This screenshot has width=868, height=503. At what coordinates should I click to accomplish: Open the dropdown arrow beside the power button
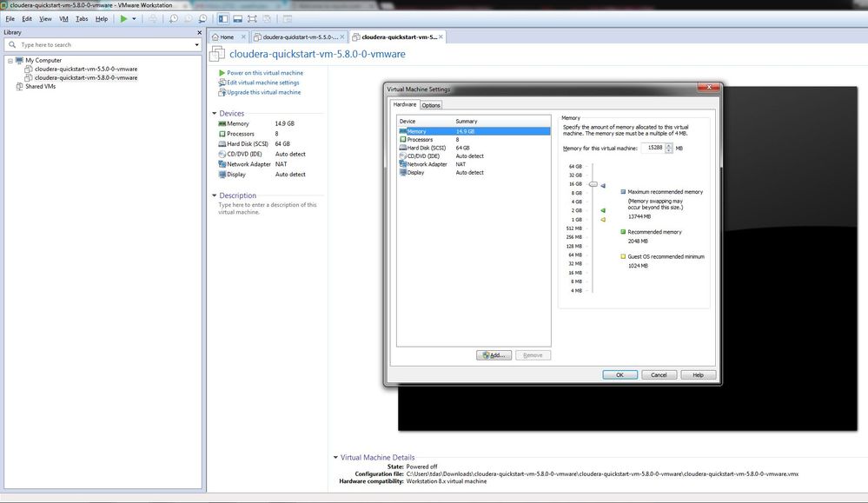136,17
